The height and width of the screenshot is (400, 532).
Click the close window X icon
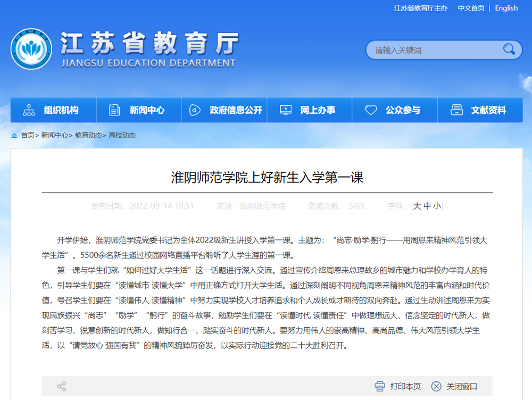[x=436, y=386]
